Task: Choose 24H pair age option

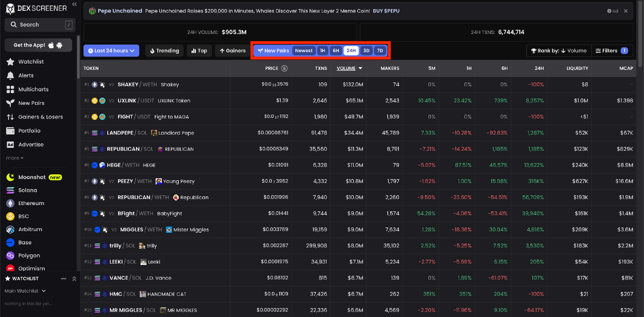Action: click(x=351, y=51)
